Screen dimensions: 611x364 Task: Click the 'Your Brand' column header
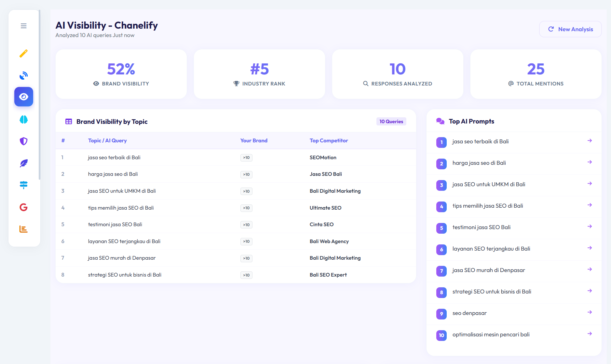[254, 140]
